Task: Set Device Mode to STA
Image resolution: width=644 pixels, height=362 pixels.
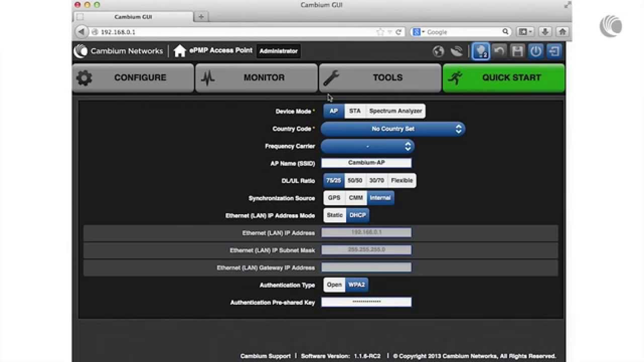Action: click(x=355, y=111)
